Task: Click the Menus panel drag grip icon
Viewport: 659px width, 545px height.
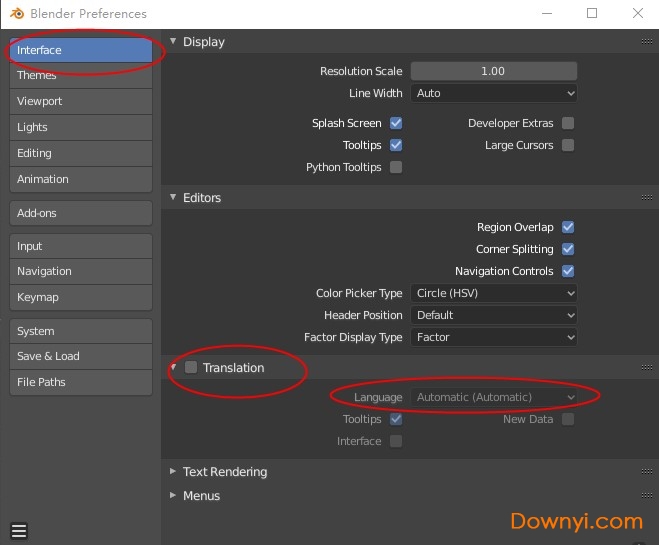Action: coord(646,496)
